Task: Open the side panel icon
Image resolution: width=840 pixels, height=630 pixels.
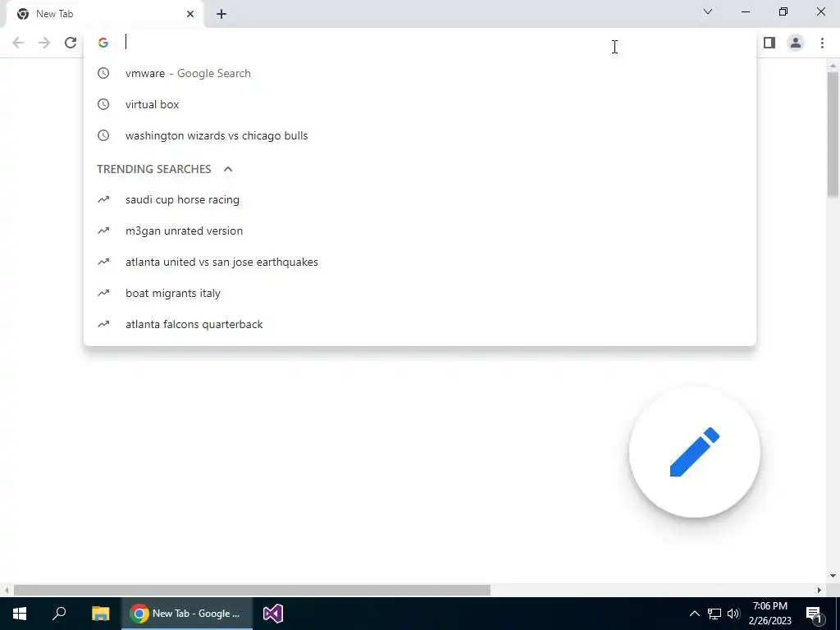Action: 769,43
